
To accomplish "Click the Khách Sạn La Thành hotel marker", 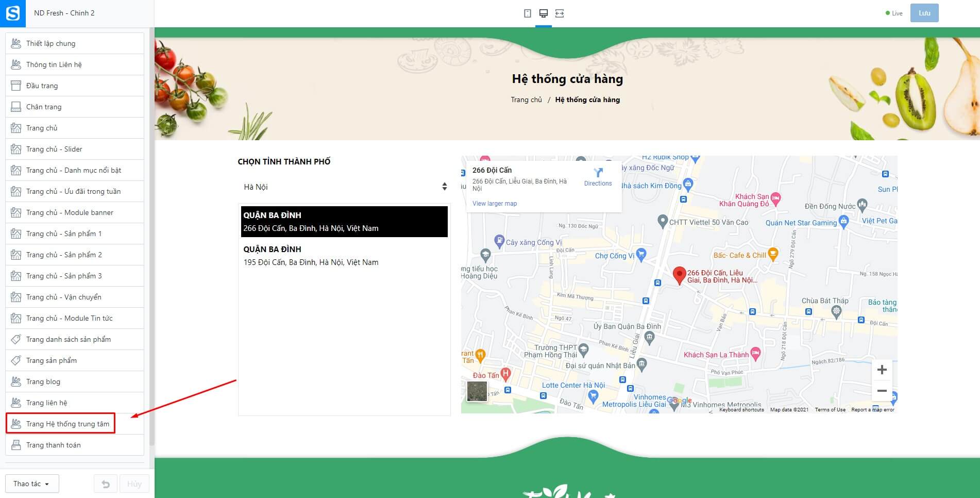I will (755, 353).
